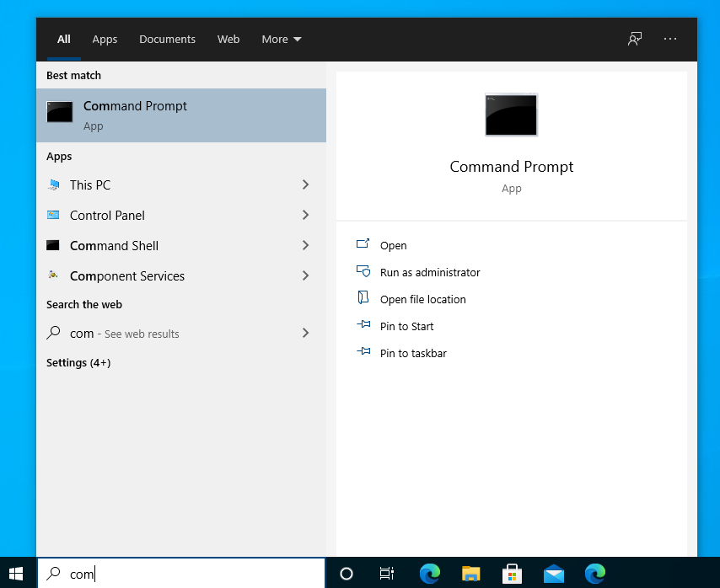The height and width of the screenshot is (588, 720).
Task: Choose Pin to taskbar
Action: 413,353
